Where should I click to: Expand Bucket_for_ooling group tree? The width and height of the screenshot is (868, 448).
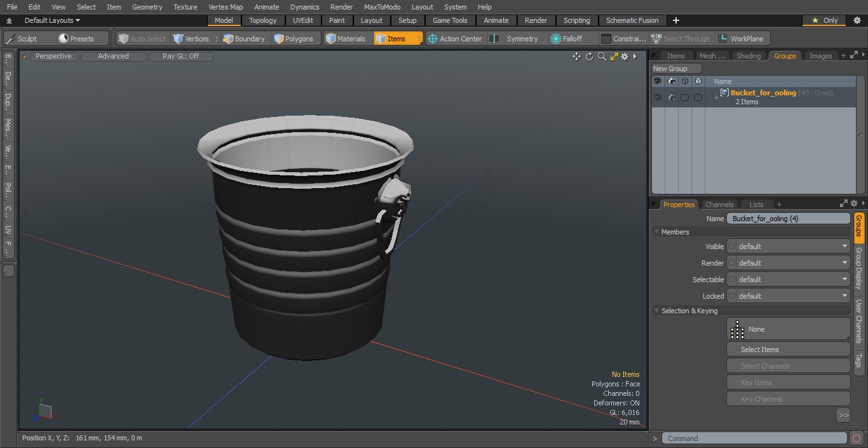click(x=716, y=98)
